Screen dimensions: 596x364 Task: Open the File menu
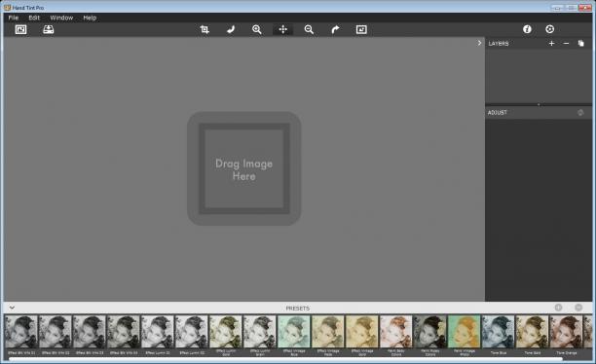click(14, 18)
